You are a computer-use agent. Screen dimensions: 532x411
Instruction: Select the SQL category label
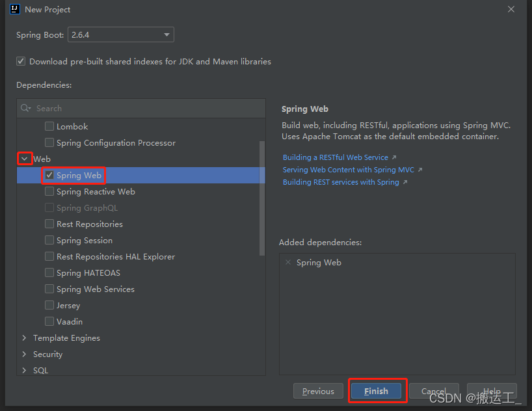tap(41, 371)
